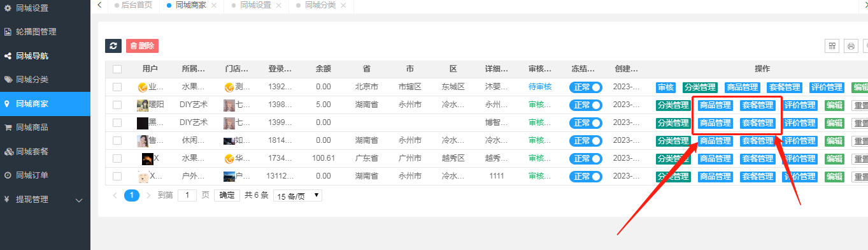This screenshot has height=250, width=868.
Task: Click the 操作 column header
Action: pyautogui.click(x=762, y=70)
